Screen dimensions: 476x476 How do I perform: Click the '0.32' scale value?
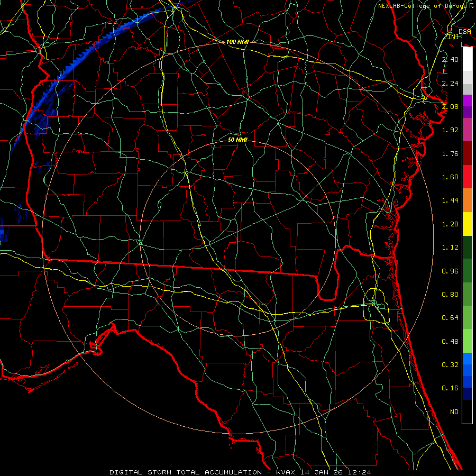pos(450,365)
